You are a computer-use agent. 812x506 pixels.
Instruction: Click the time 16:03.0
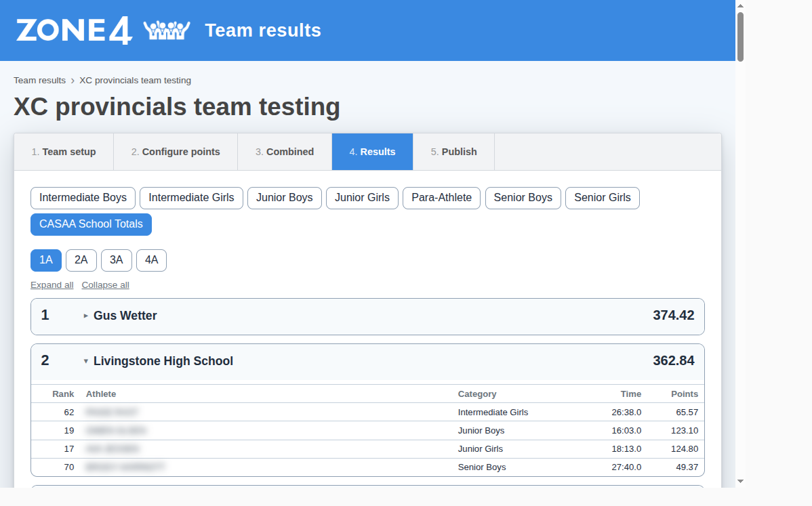pos(626,430)
